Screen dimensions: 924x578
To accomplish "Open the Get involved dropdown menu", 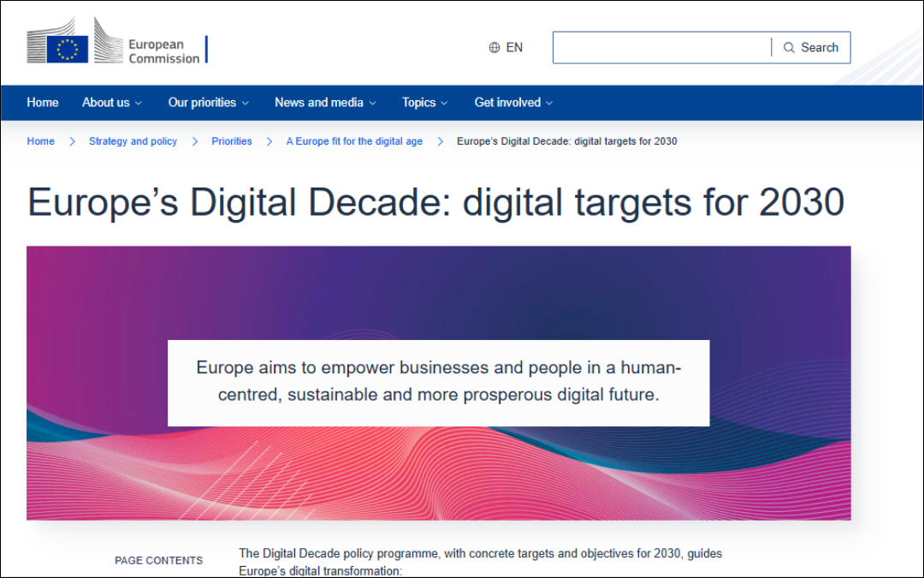I will (513, 103).
